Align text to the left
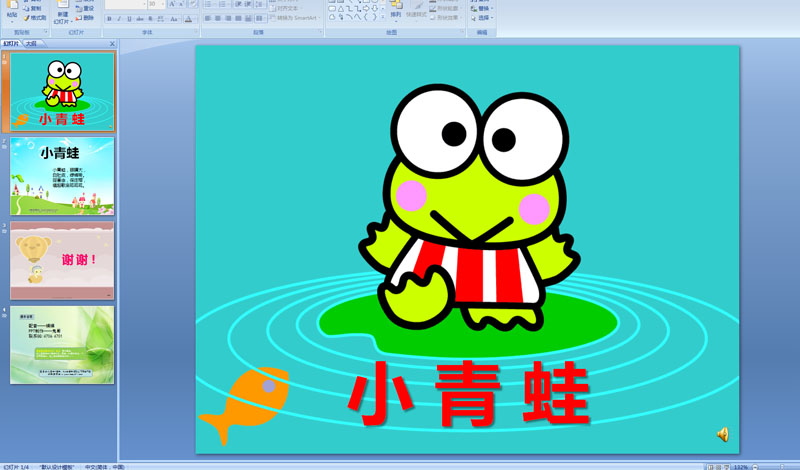This screenshot has height=470, width=800. tap(208, 18)
